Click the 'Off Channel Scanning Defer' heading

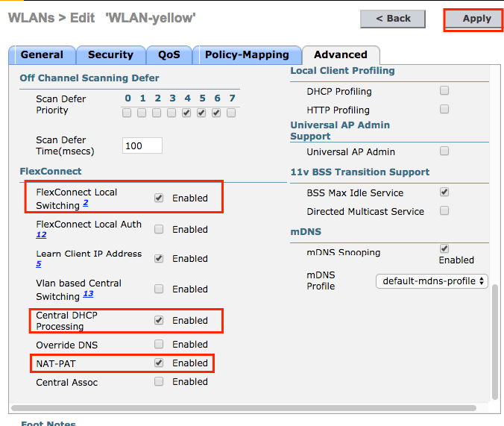(89, 78)
